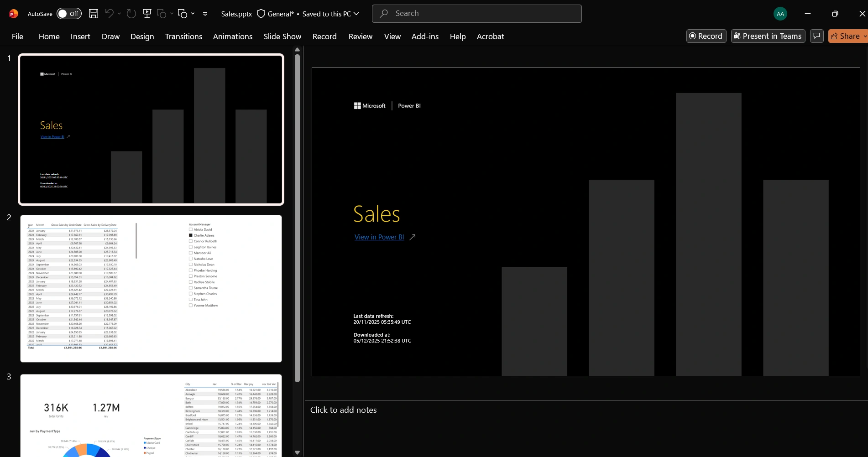The image size is (868, 457).
Task: Select slide 2 thumbnail
Action: tap(151, 289)
